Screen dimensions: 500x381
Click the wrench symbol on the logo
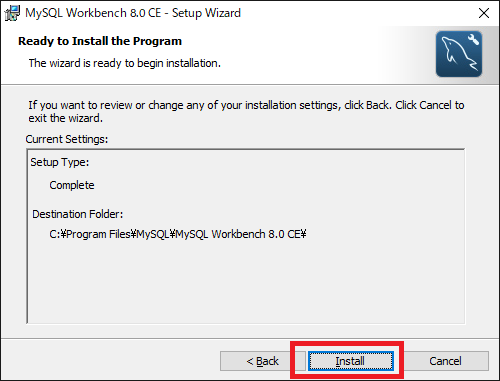coord(473,39)
